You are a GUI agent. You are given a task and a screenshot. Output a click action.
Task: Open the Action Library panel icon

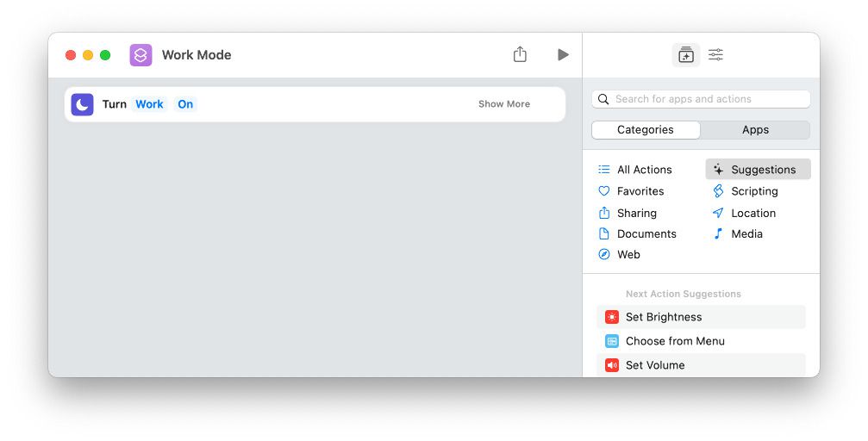pos(686,54)
